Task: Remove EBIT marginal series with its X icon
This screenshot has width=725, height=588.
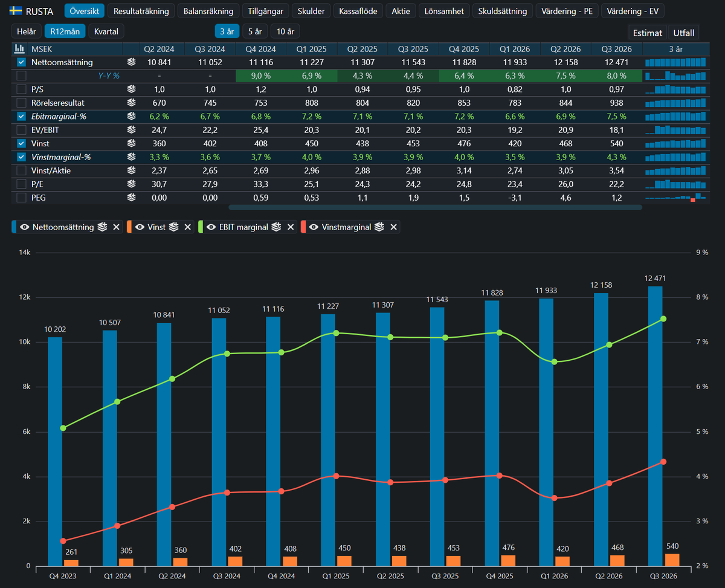Action: pos(291,227)
